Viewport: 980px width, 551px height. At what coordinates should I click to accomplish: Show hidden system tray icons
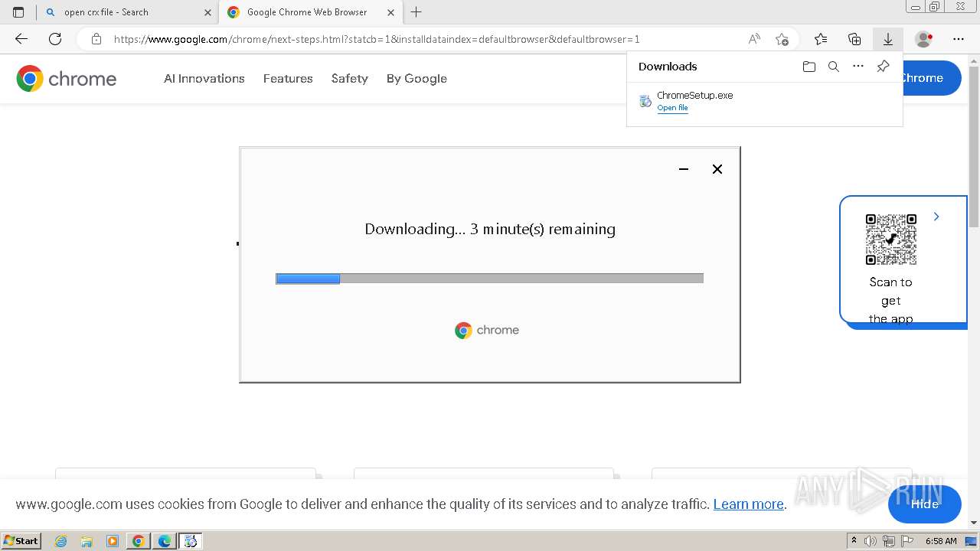tap(854, 541)
